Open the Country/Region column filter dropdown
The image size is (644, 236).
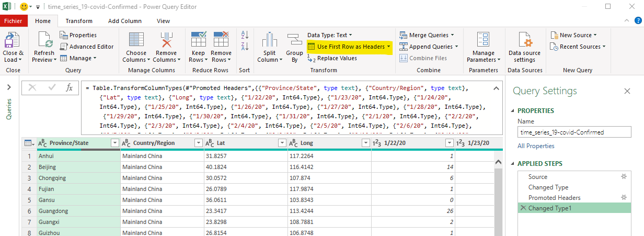click(x=198, y=143)
